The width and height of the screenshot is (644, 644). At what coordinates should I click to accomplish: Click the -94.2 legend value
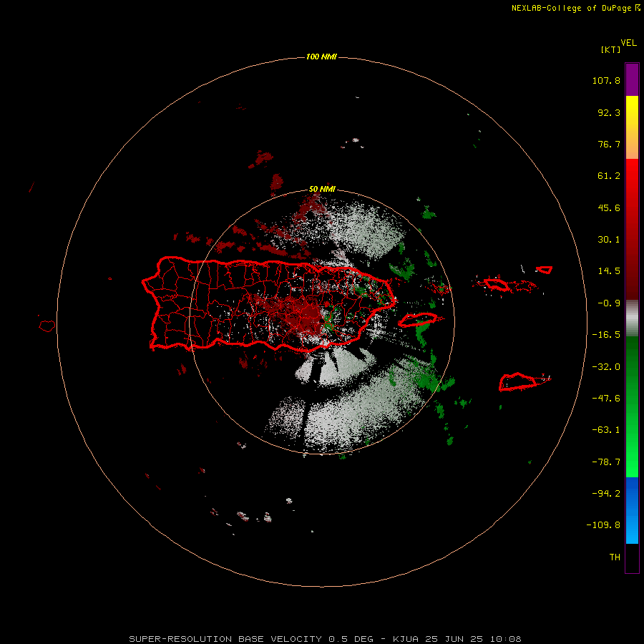(606, 493)
